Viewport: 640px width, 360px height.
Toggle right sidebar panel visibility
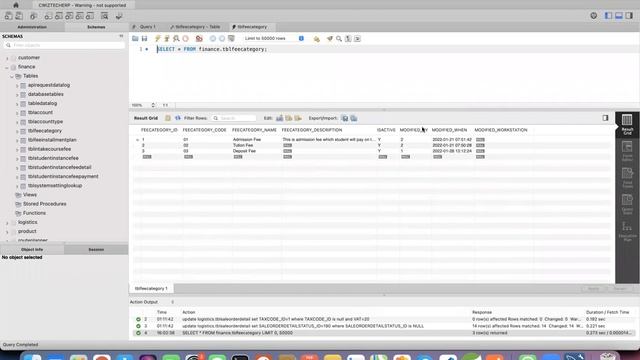pos(629,16)
